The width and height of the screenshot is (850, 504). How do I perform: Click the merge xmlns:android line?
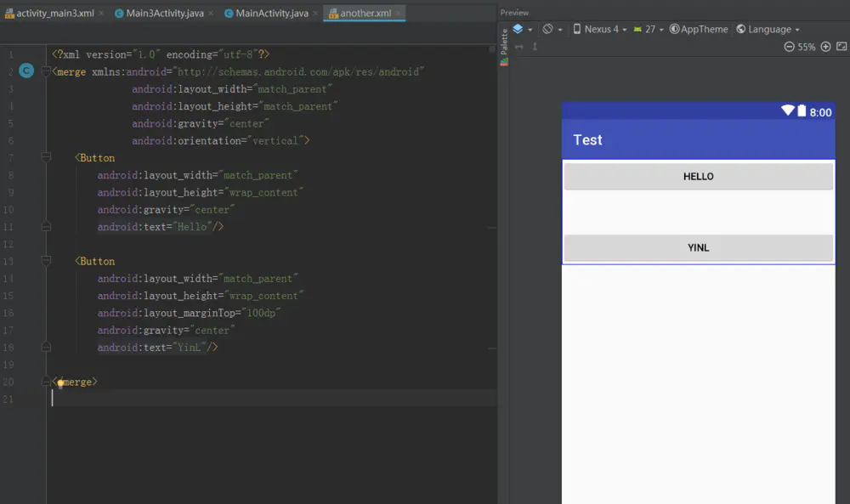click(238, 71)
